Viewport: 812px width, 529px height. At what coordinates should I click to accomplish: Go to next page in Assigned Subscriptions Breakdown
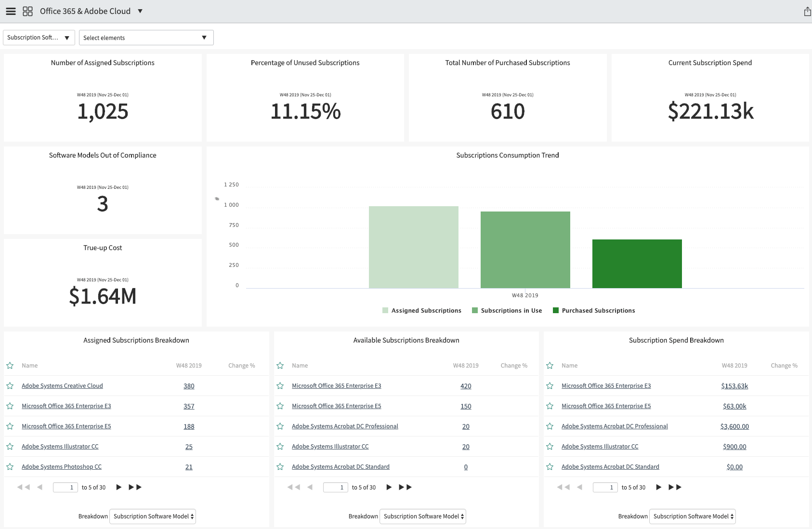click(118, 487)
